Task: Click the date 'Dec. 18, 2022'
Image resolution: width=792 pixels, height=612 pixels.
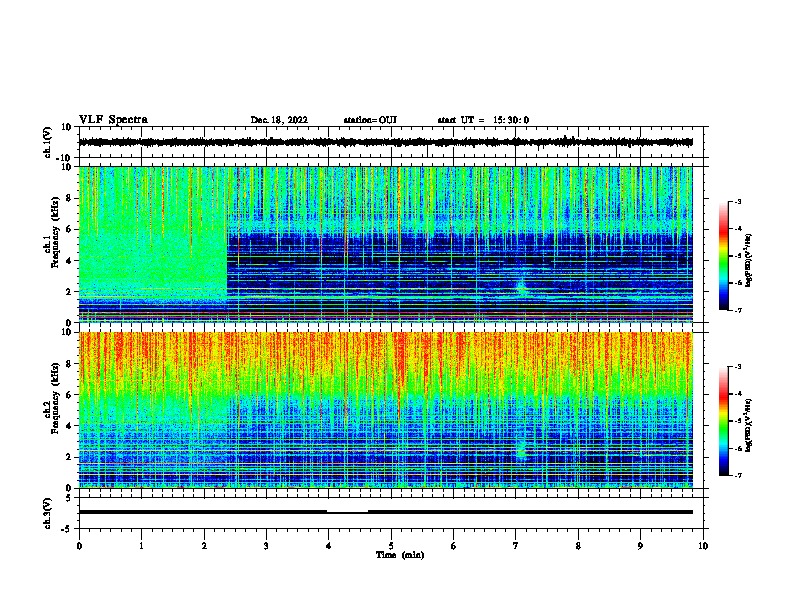Action: coord(279,120)
